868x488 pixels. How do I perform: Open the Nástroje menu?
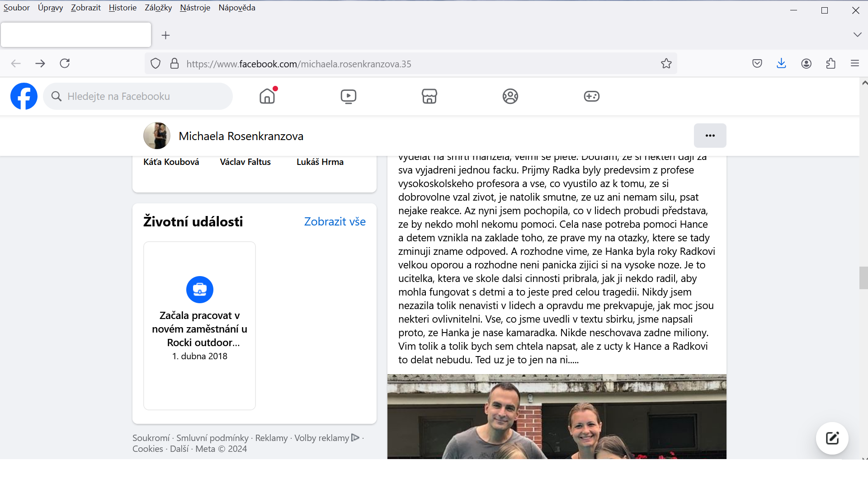tap(195, 8)
